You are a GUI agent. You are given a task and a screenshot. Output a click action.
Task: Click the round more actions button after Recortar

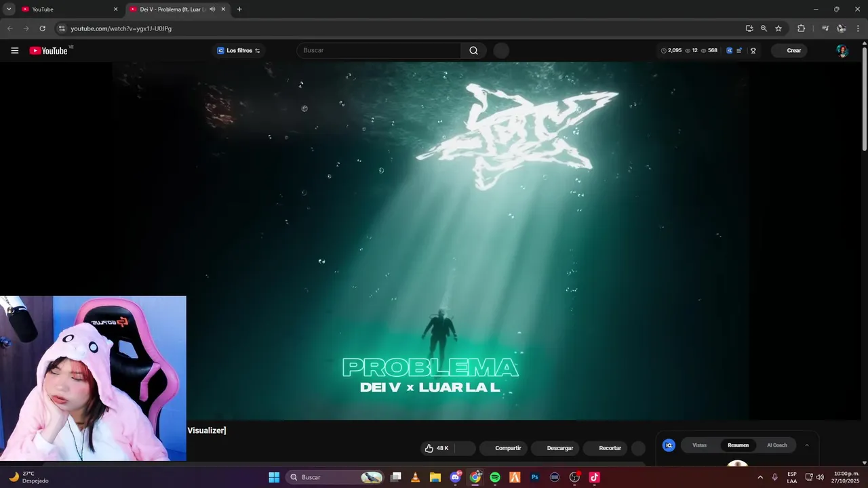pos(638,448)
